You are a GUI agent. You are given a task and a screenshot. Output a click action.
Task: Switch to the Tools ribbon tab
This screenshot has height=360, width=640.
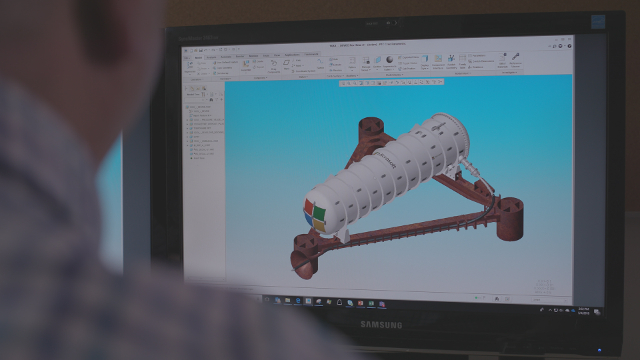click(266, 56)
